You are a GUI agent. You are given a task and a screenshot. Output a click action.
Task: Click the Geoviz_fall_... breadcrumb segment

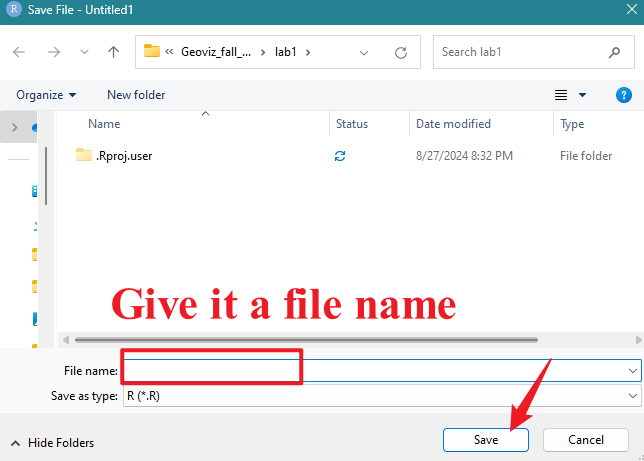[216, 52]
